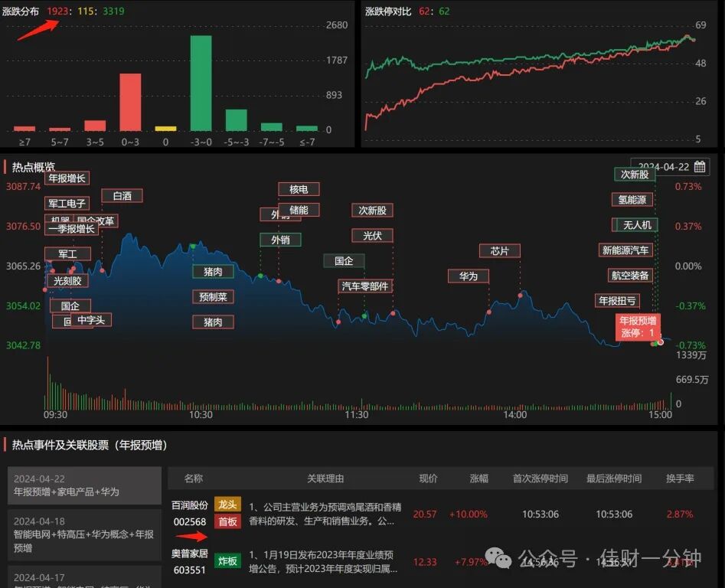The image size is (725, 588).
Task: Select the 白酒 hotspot tag
Action: pyautogui.click(x=122, y=195)
